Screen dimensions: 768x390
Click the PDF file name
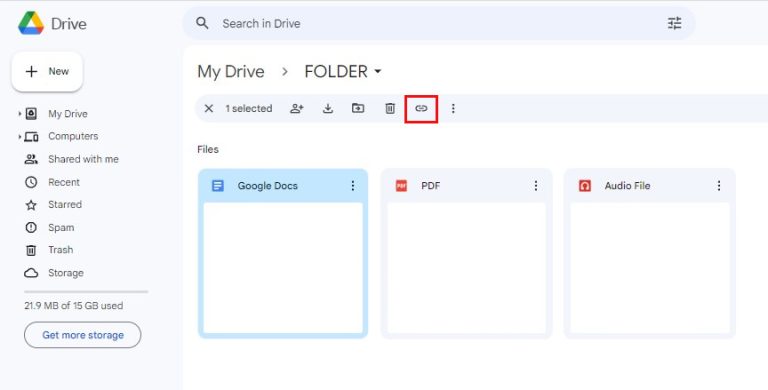(x=431, y=186)
